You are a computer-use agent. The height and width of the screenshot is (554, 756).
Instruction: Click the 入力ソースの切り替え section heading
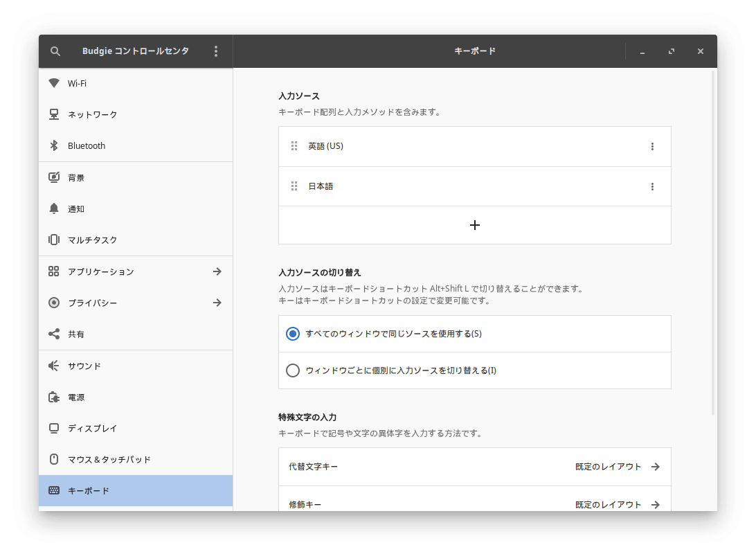pyautogui.click(x=320, y=272)
